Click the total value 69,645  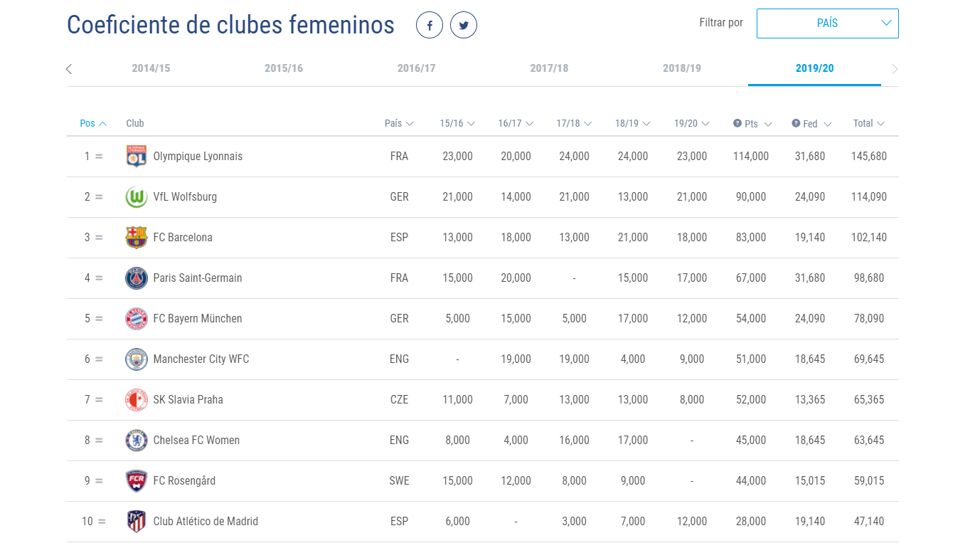(869, 359)
